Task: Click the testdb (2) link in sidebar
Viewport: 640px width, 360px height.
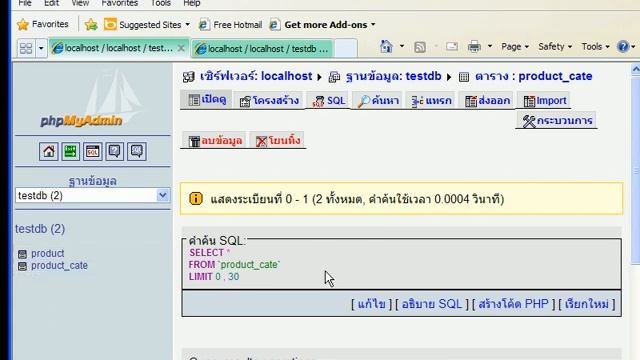Action: click(40, 229)
